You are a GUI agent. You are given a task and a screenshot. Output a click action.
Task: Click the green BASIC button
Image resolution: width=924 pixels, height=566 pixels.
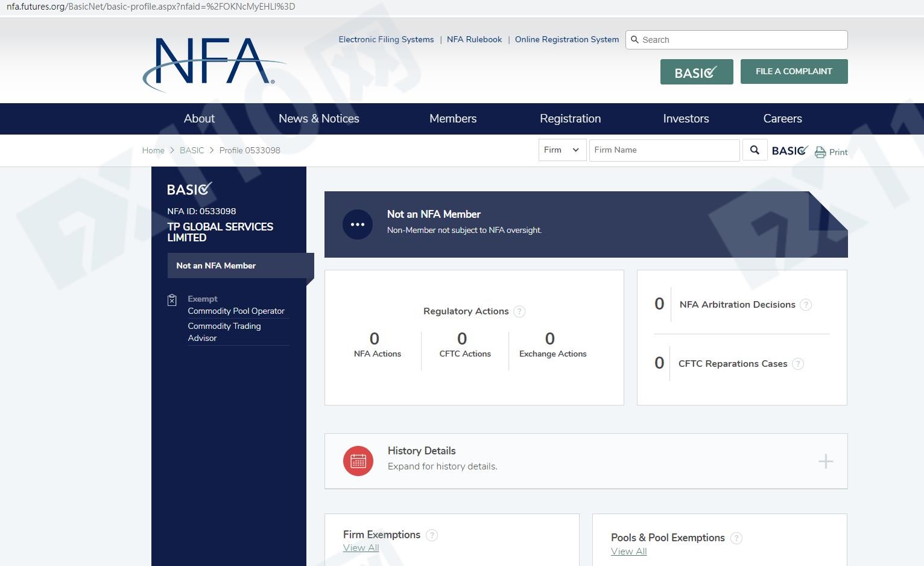click(x=697, y=72)
